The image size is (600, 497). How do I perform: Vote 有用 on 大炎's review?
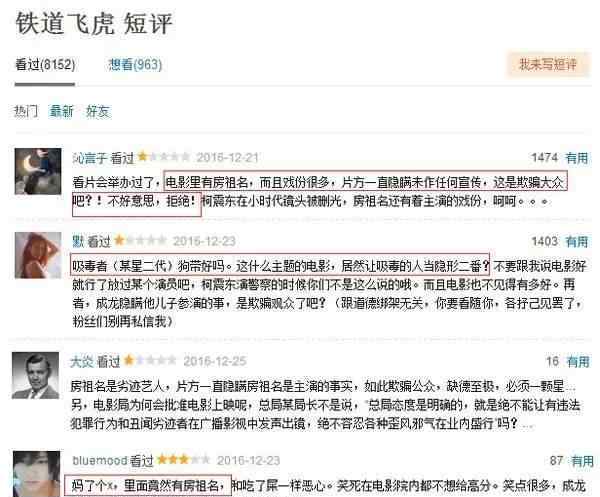[x=578, y=361]
